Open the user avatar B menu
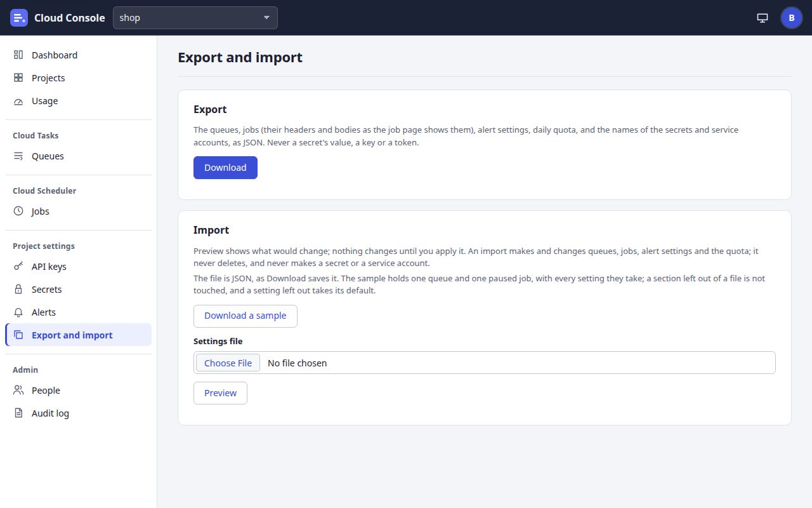The width and height of the screenshot is (812, 508). 792,18
